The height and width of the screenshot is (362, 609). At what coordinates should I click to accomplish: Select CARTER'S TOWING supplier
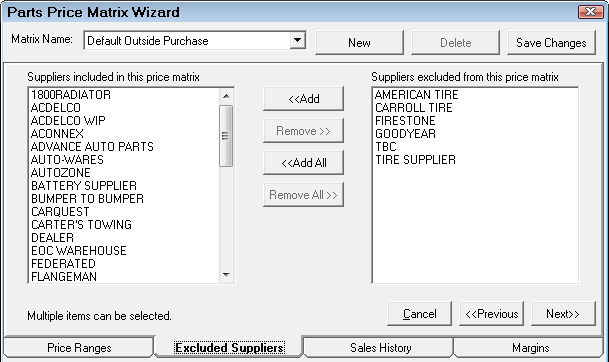click(x=124, y=225)
